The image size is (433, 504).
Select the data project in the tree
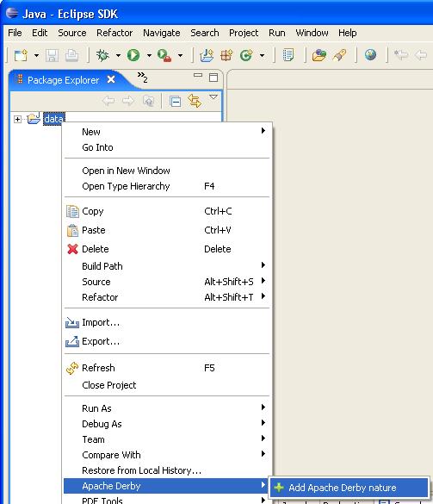54,119
